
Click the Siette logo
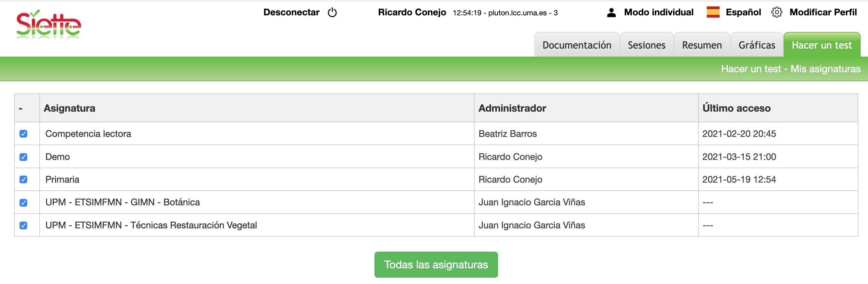49,25
